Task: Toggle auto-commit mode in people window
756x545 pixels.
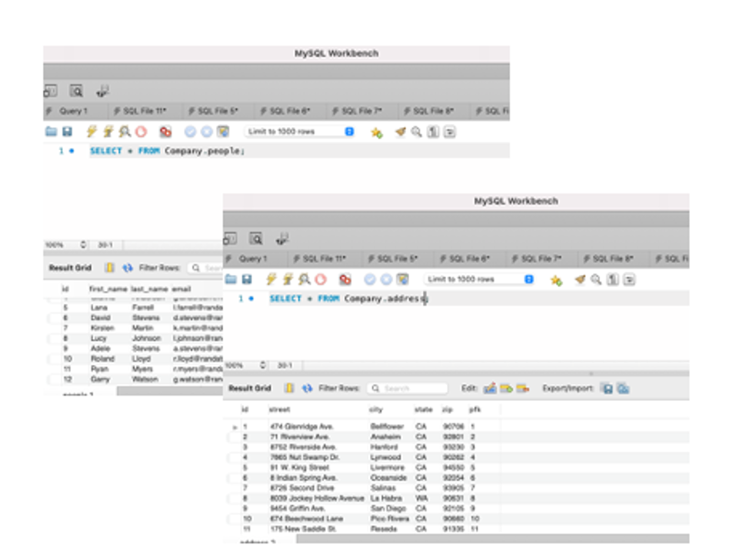Action: point(223,132)
